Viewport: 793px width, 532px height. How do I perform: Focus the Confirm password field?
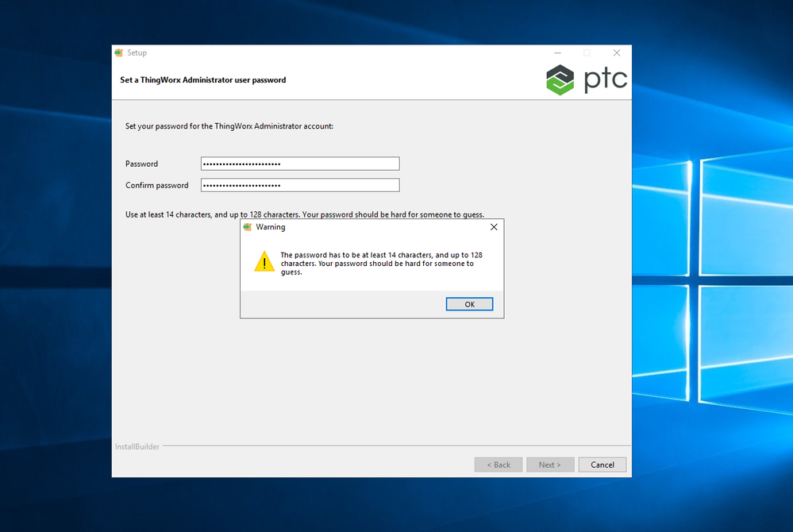click(299, 185)
